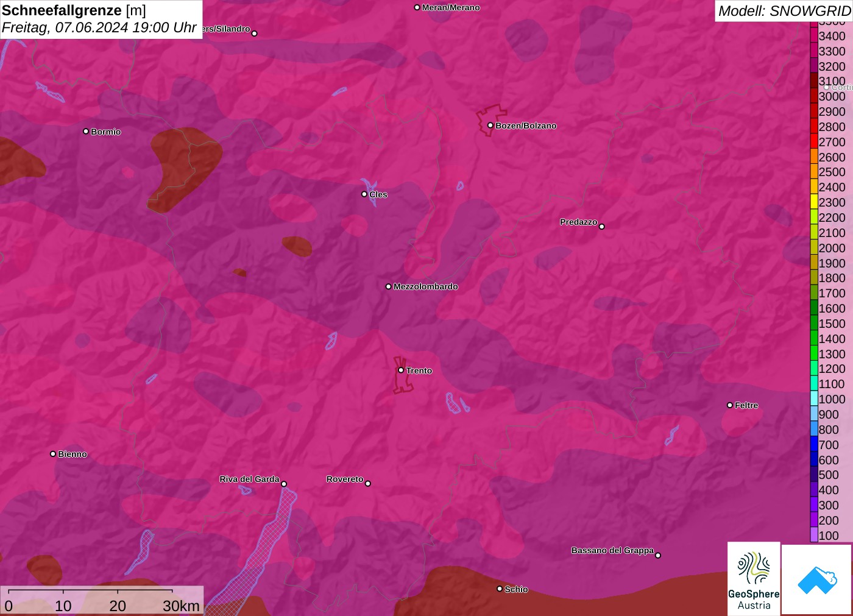This screenshot has height=616, width=853.
Task: Click the Bozen/Bolzano label text
Action: [x=526, y=126]
